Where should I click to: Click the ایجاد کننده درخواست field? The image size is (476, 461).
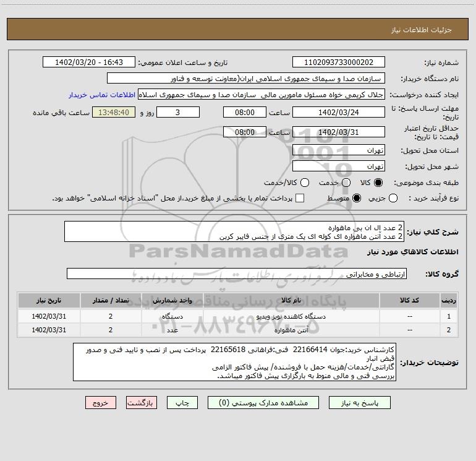(261, 95)
